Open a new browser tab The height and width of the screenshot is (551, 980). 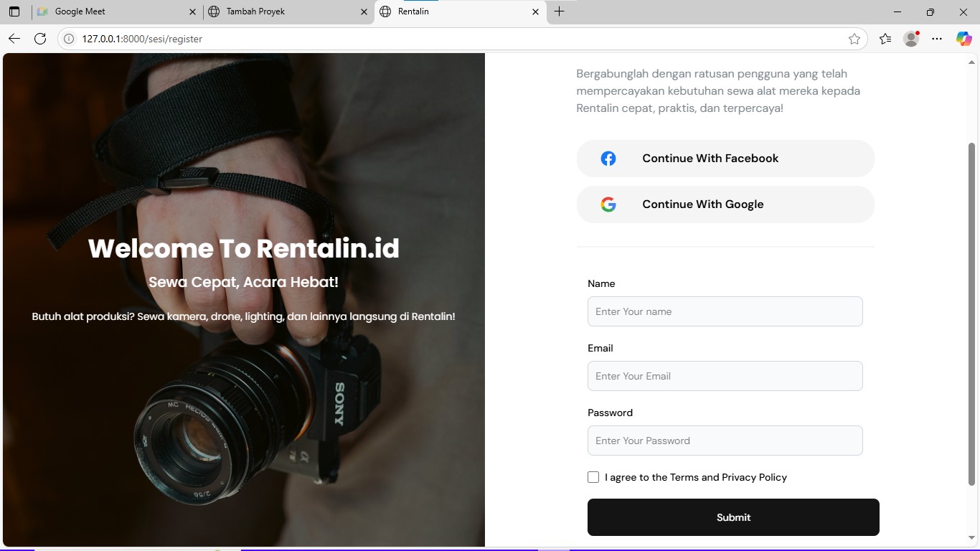(560, 11)
